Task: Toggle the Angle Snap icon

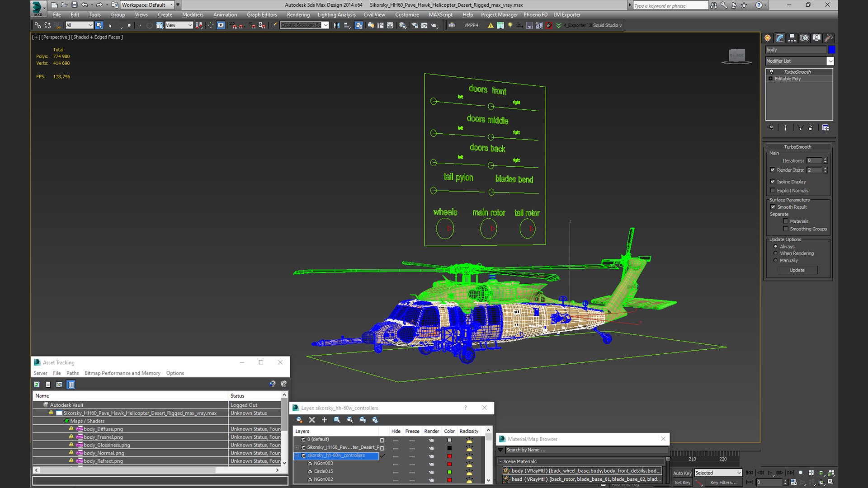Action: [x=241, y=25]
